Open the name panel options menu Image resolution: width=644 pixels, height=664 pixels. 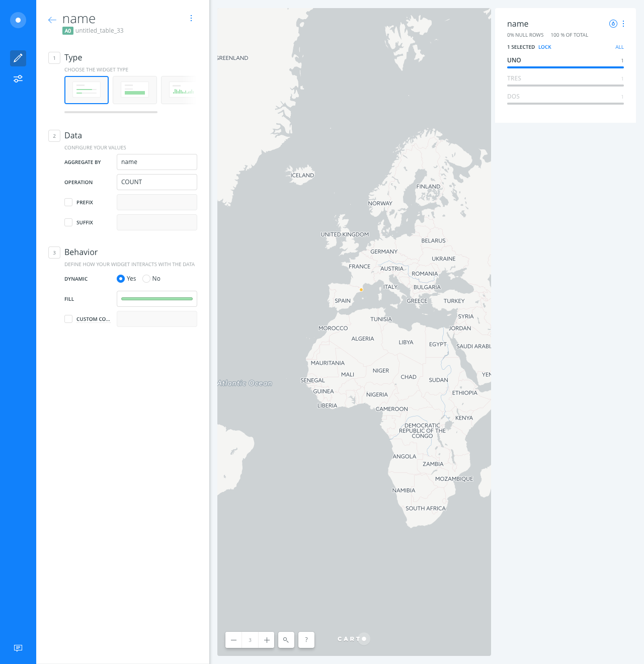tap(191, 18)
